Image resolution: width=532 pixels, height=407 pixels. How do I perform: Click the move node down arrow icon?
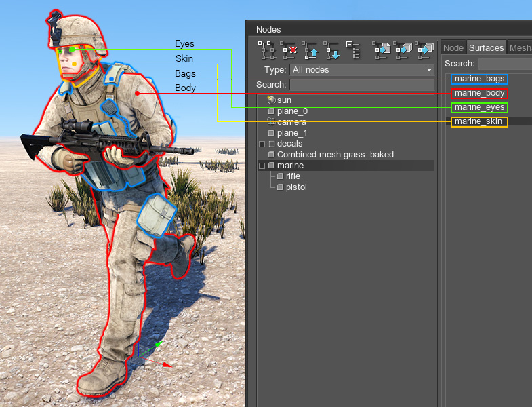[x=332, y=49]
